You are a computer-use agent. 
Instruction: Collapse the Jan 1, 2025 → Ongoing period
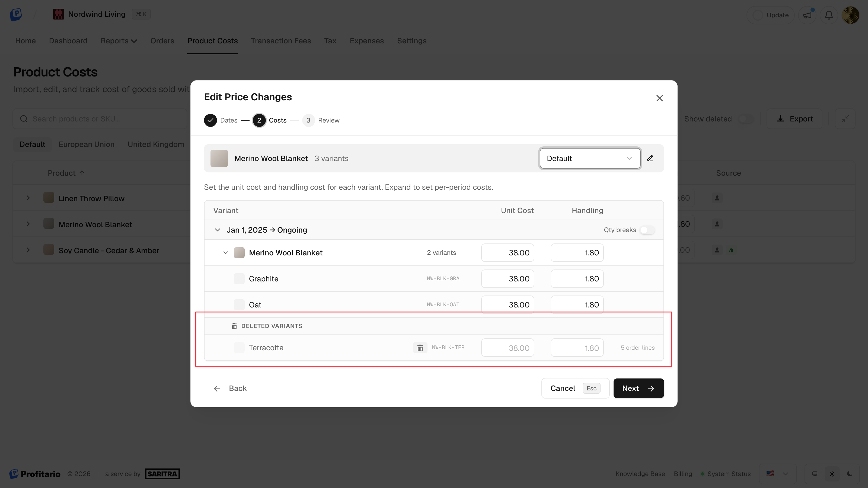click(x=217, y=230)
